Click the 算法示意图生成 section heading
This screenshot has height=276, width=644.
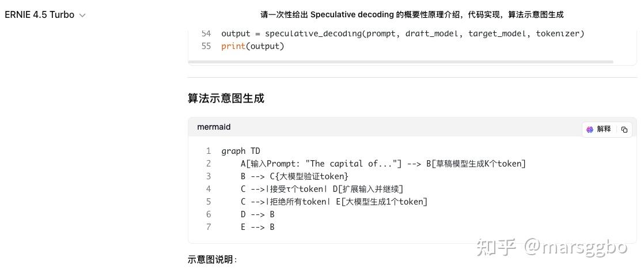(226, 99)
